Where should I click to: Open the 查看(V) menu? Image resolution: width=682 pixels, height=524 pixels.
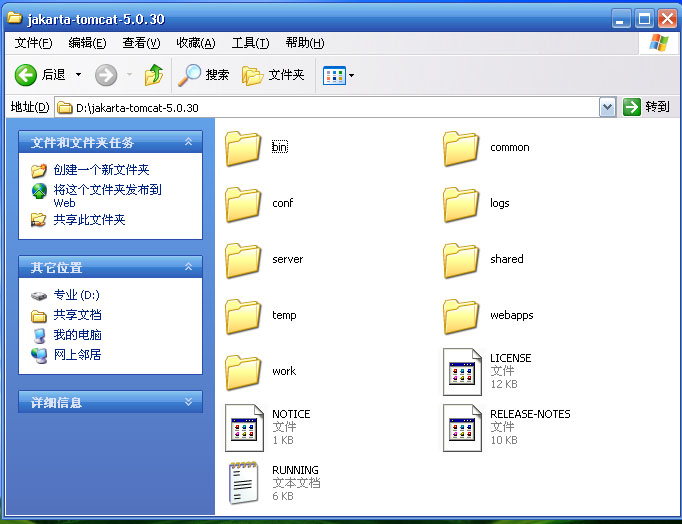(x=141, y=43)
